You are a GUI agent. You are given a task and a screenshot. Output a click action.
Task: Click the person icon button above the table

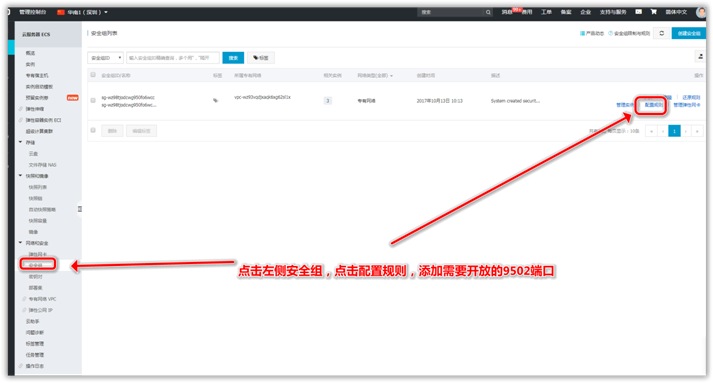pos(700,56)
